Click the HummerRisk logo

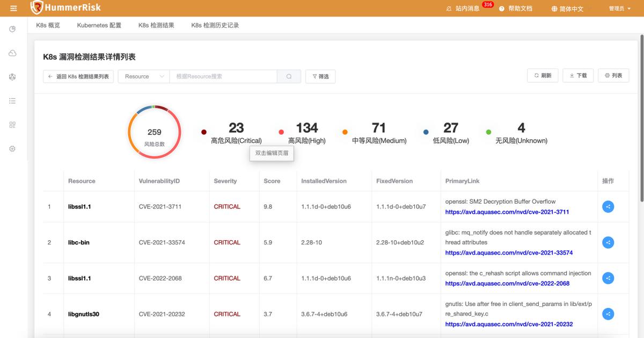click(x=64, y=8)
